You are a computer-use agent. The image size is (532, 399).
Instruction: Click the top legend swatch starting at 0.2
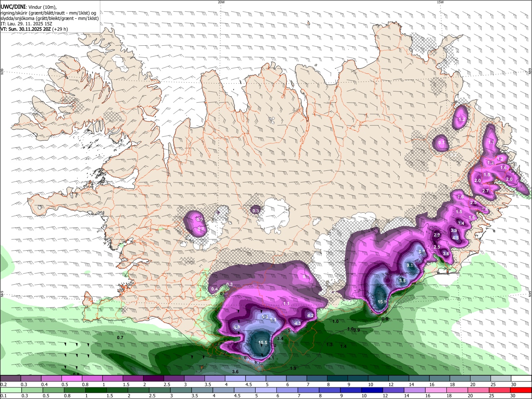tap(10, 379)
